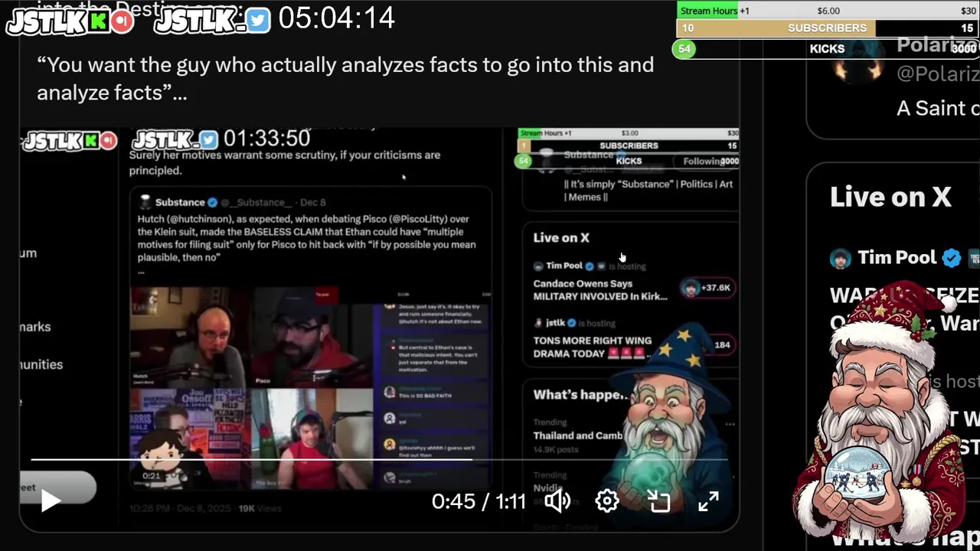
Task: Click the Following button on Substance card
Action: point(704,161)
